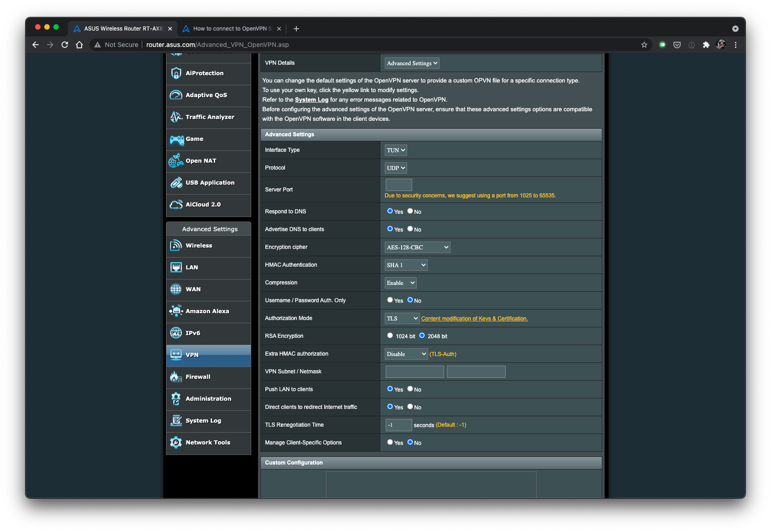Viewport: 771px width, 532px height.
Task: Bookmark this page with star icon
Action: pos(644,45)
